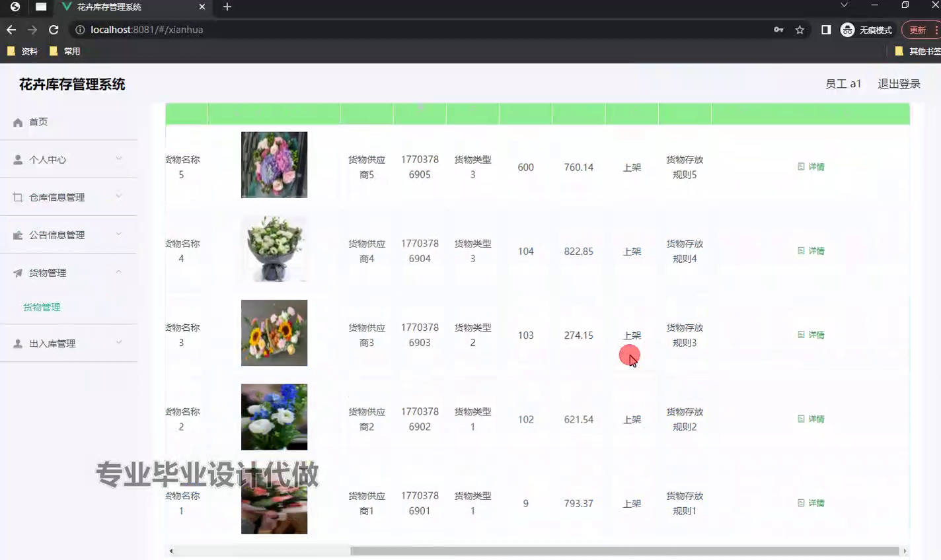
Task: Click the 员工 a1 user label
Action: [843, 84]
